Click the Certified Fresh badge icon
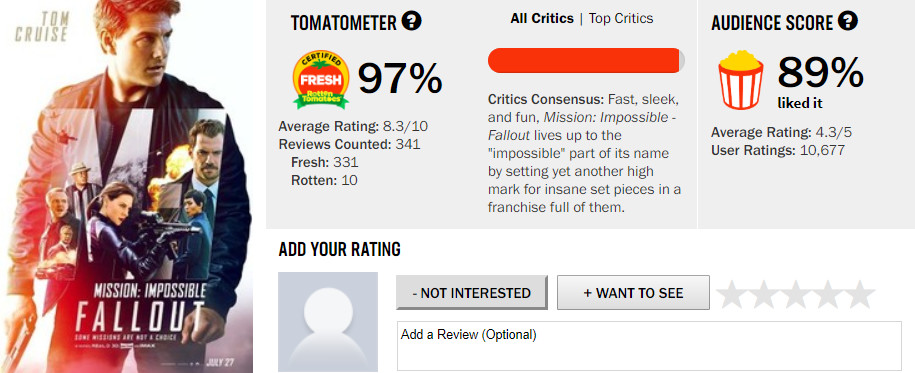Viewport: 915px width, 373px height. click(x=320, y=80)
